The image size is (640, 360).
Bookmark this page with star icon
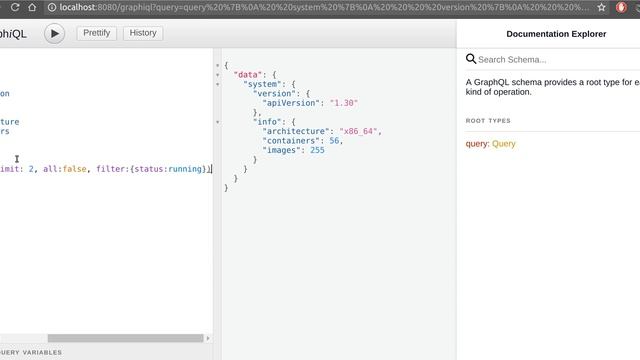(x=601, y=7)
